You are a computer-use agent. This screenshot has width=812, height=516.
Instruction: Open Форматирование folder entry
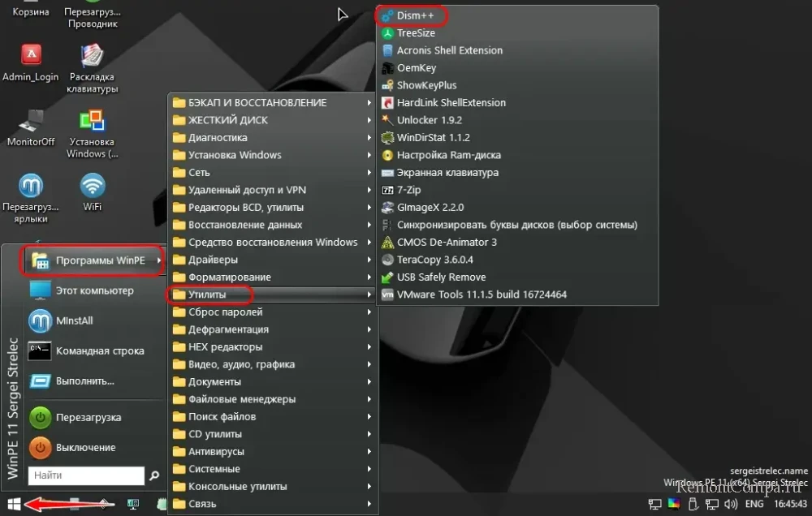273,277
